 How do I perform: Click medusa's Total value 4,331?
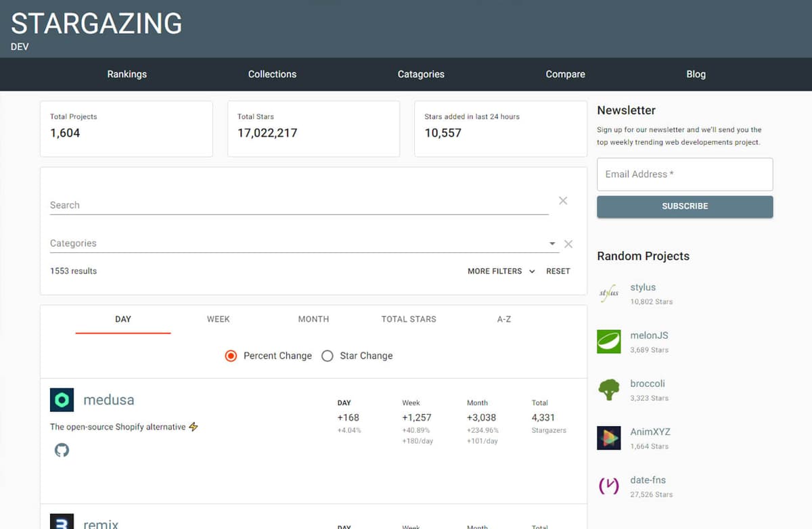click(543, 417)
